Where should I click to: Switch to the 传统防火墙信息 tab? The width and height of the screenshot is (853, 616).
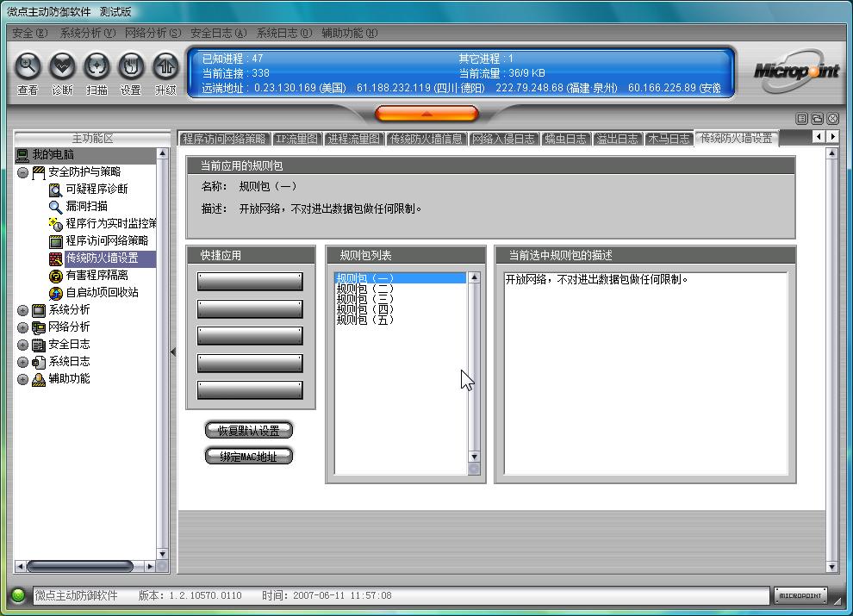tap(426, 139)
